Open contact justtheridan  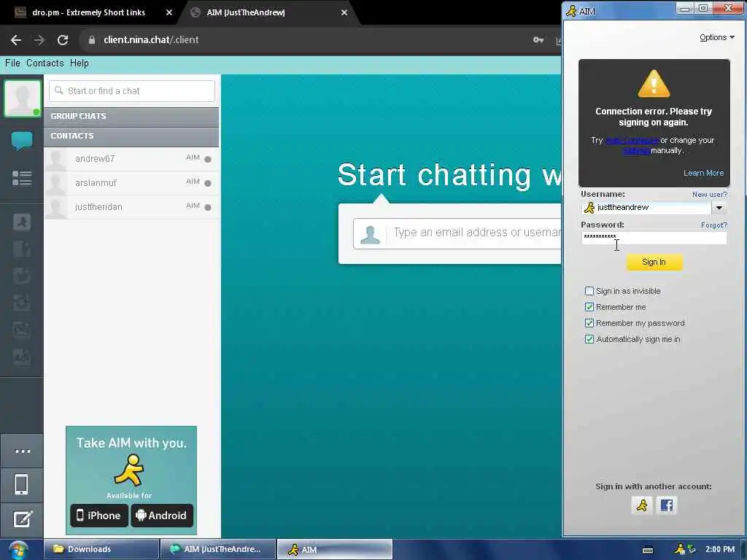[131, 207]
